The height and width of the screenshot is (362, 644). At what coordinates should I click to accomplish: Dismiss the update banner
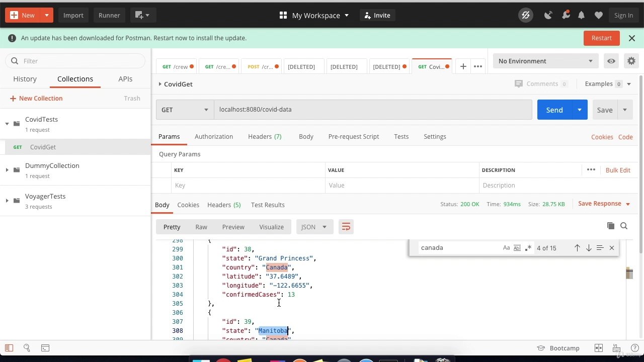632,38
